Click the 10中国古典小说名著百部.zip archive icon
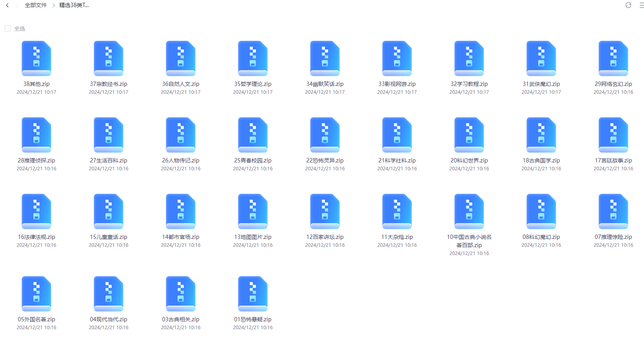 pos(469,211)
